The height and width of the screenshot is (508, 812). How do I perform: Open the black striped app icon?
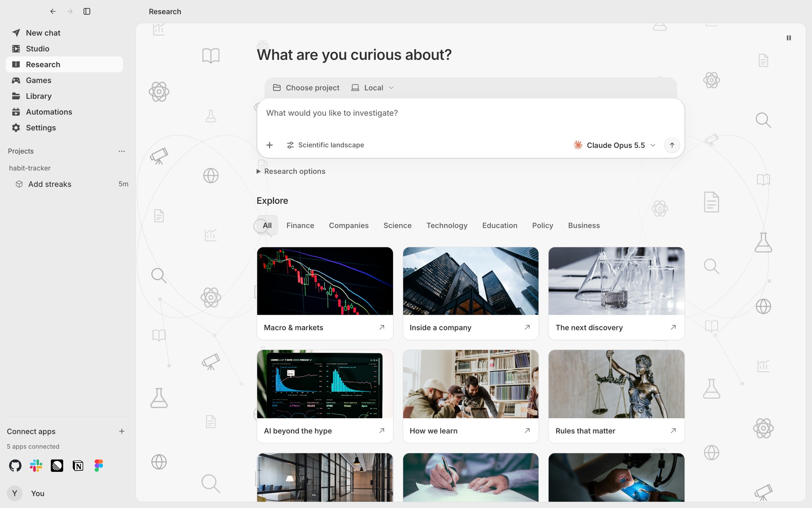(57, 466)
